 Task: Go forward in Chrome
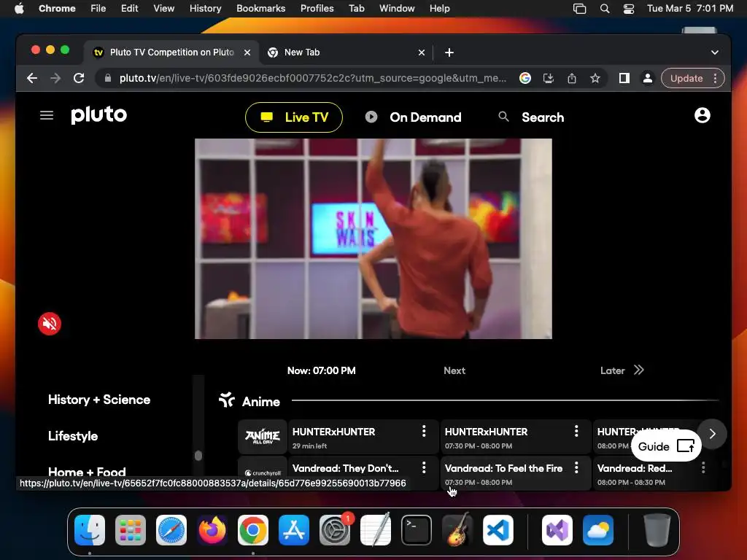pyautogui.click(x=55, y=78)
